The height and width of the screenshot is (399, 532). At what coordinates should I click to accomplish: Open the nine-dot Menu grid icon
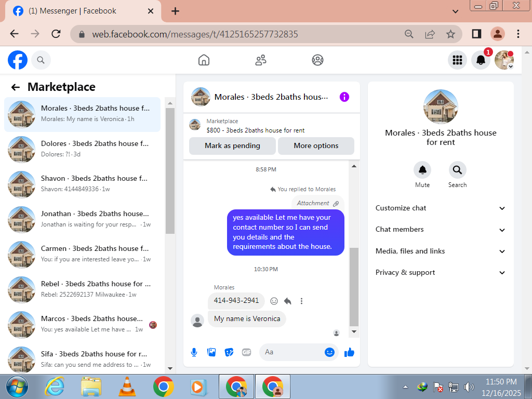click(x=457, y=60)
